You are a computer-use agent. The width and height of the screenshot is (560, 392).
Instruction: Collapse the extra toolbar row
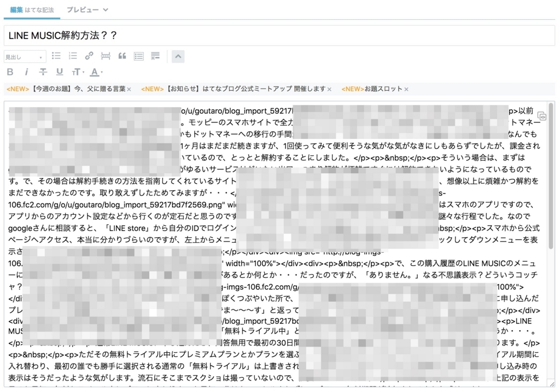[x=178, y=56]
